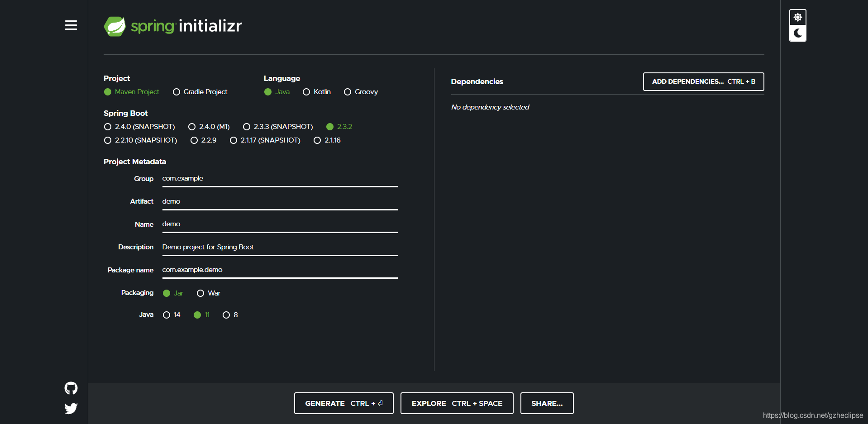Screen dimensions: 868x424
Task: Select War packaging
Action: [x=209, y=293]
